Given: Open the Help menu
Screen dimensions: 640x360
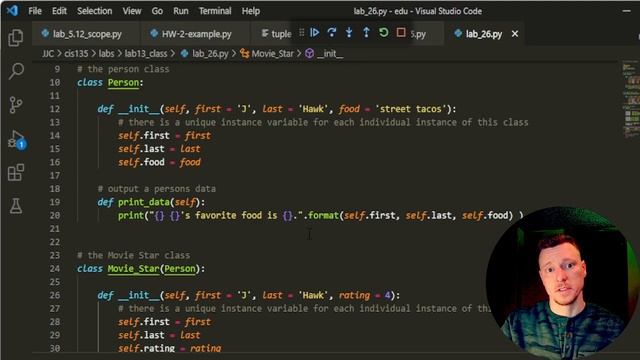Looking at the screenshot, I should coord(250,11).
